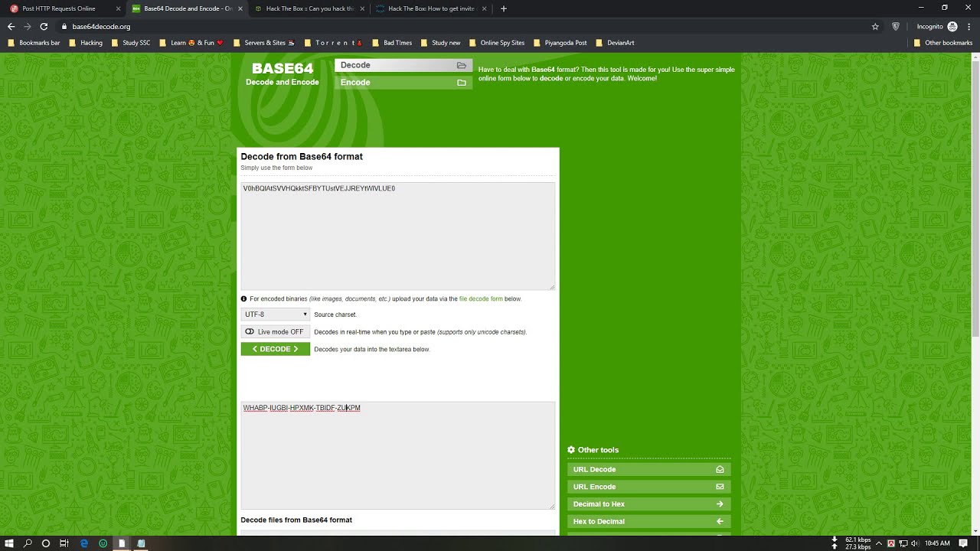Open the 'Hack The Box :: Can you hack' tab

(x=309, y=8)
